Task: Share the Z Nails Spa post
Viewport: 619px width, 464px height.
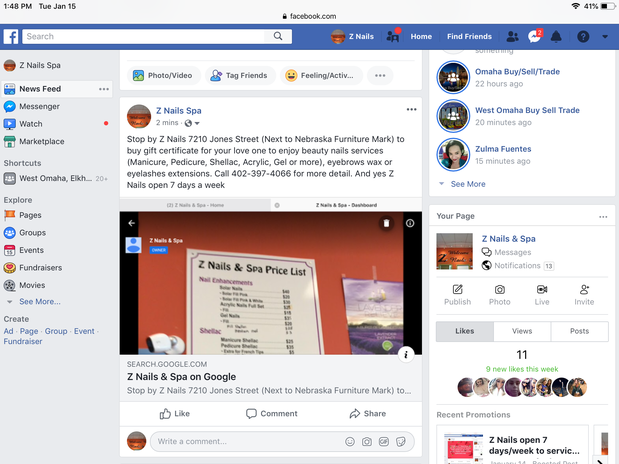Action: [x=368, y=414]
